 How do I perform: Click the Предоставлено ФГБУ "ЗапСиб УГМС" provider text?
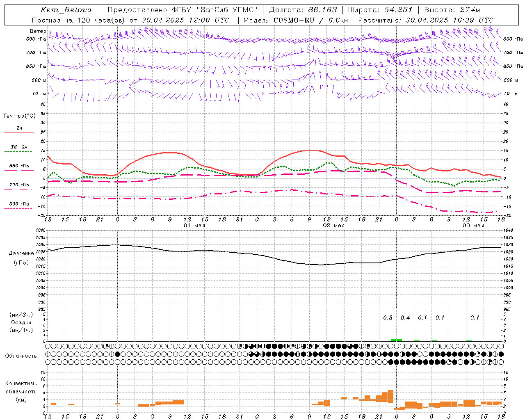(x=183, y=10)
